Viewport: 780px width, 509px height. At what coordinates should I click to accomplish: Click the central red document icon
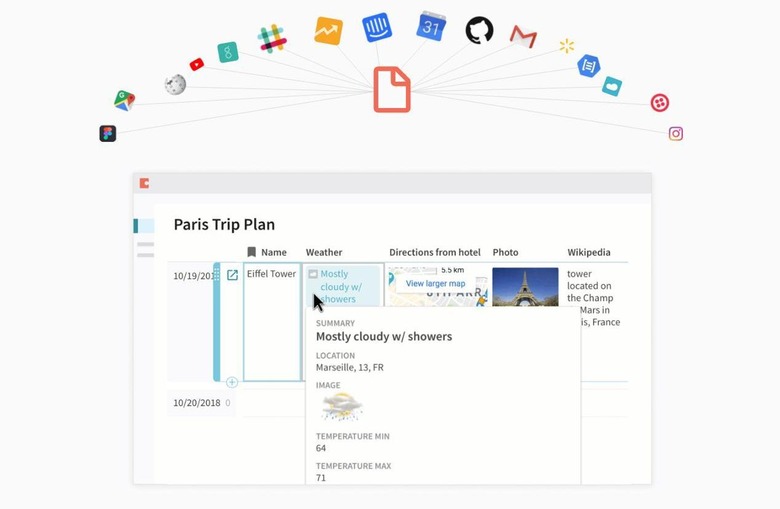point(392,90)
